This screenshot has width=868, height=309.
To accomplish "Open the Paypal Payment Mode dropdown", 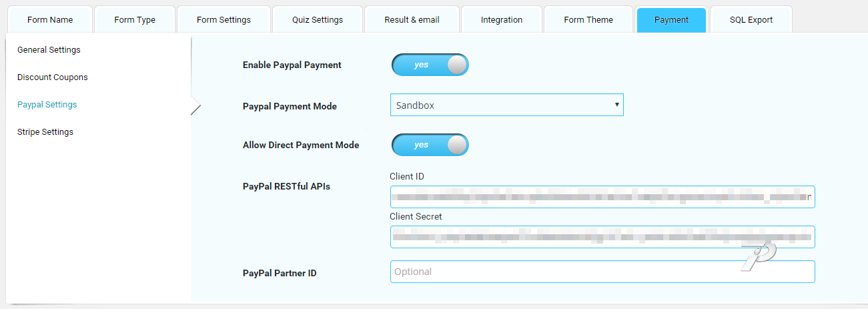I will click(x=506, y=105).
